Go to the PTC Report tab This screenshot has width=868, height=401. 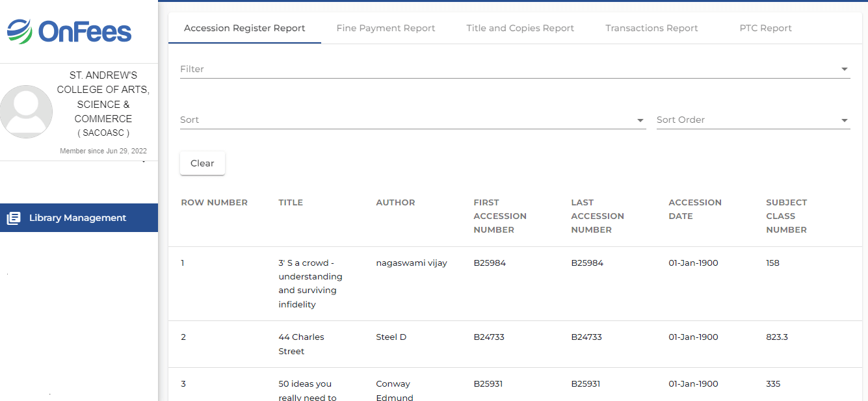765,29
